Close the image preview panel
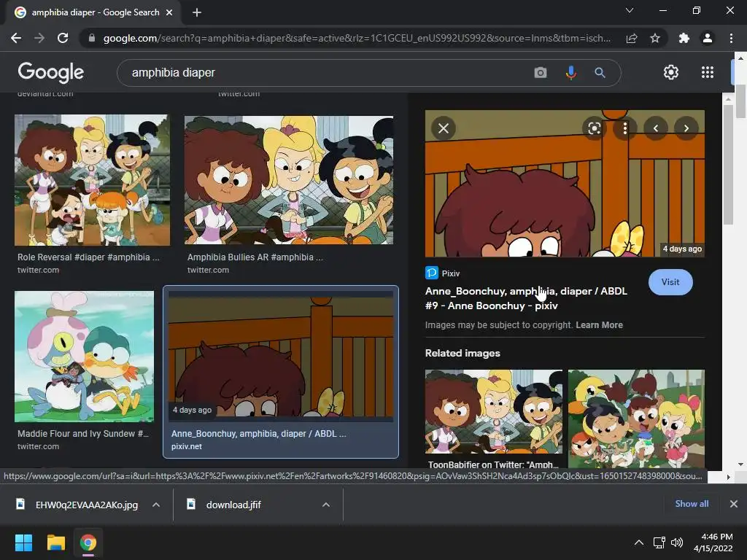This screenshot has width=747, height=560. (x=444, y=128)
